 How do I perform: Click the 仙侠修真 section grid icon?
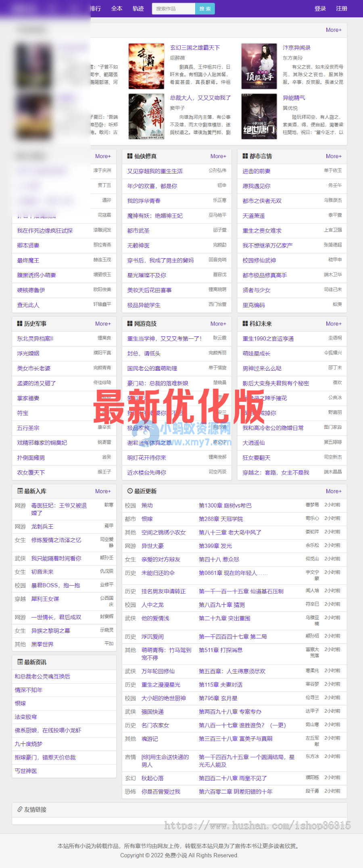(x=130, y=156)
